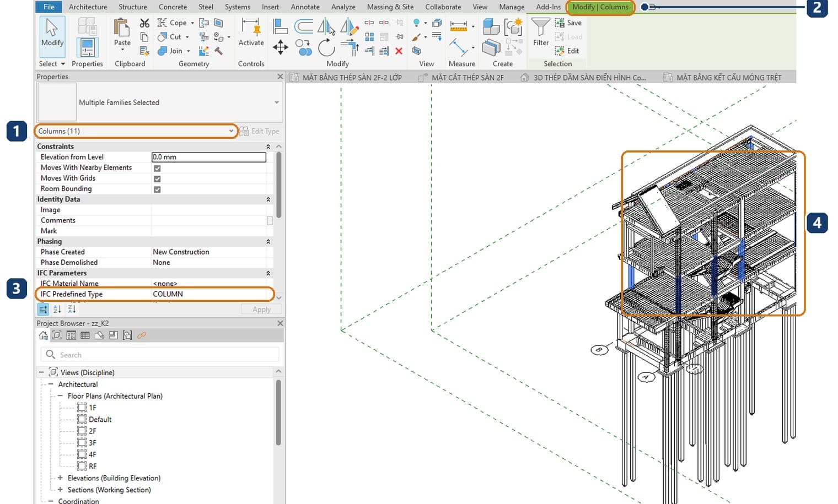Click the Array tool icon
This screenshot has height=504, width=838.
coord(369,37)
